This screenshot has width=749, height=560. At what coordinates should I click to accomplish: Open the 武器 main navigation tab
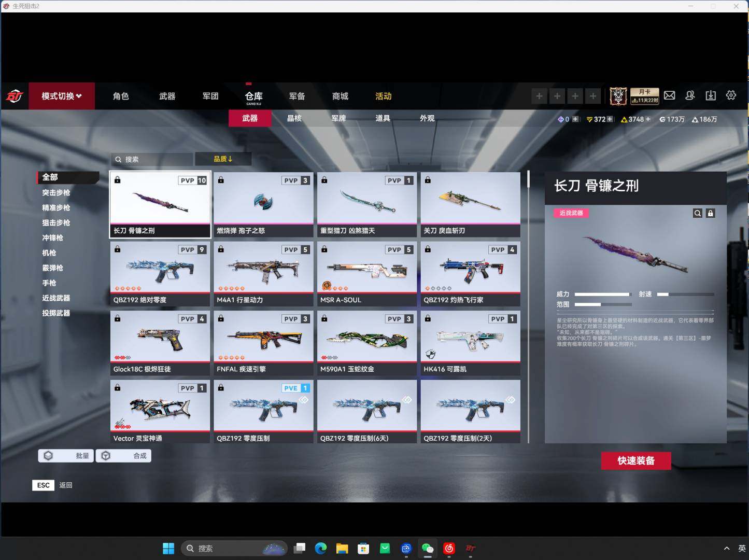(x=167, y=96)
